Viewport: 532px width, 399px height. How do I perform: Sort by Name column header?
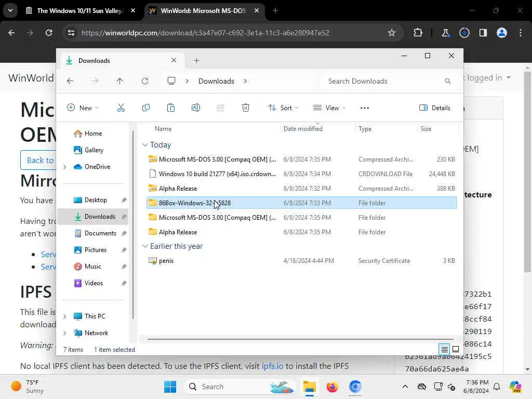[212, 129]
